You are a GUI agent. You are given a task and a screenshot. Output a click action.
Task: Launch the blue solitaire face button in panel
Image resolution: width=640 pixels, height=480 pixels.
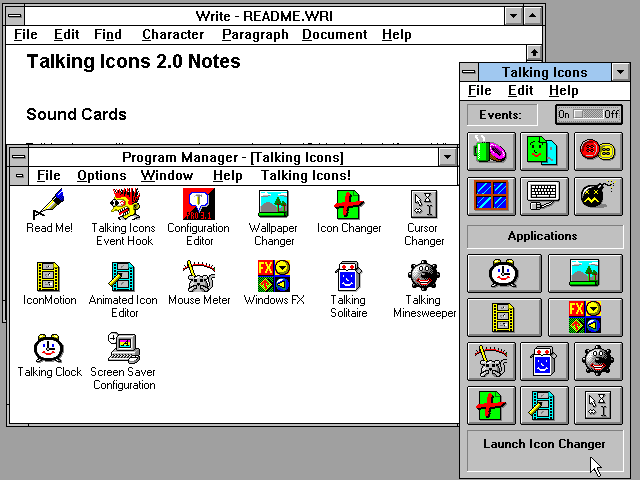coord(544,361)
